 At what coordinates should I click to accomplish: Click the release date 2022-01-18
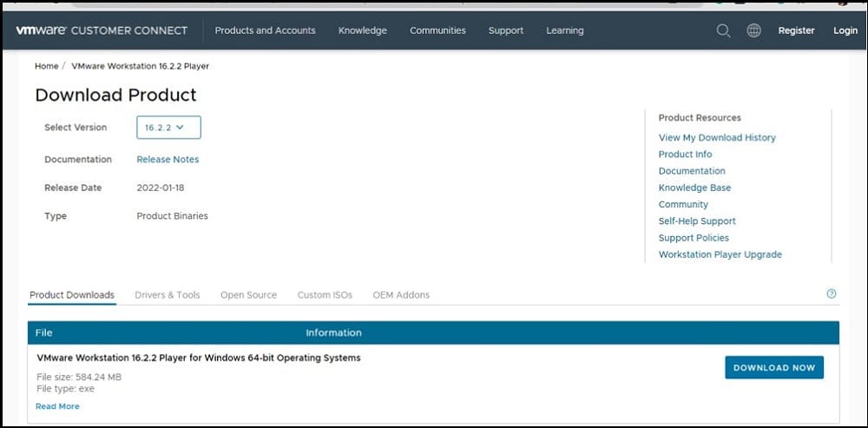click(161, 188)
